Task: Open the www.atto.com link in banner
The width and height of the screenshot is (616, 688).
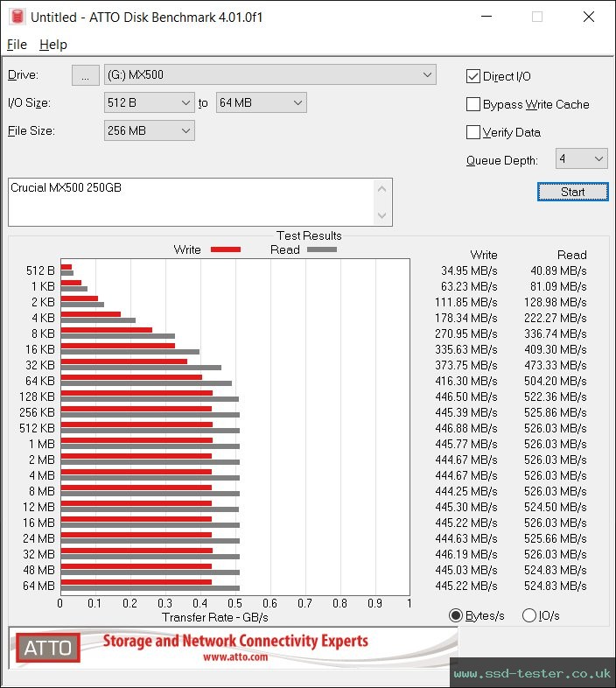Action: (x=235, y=656)
